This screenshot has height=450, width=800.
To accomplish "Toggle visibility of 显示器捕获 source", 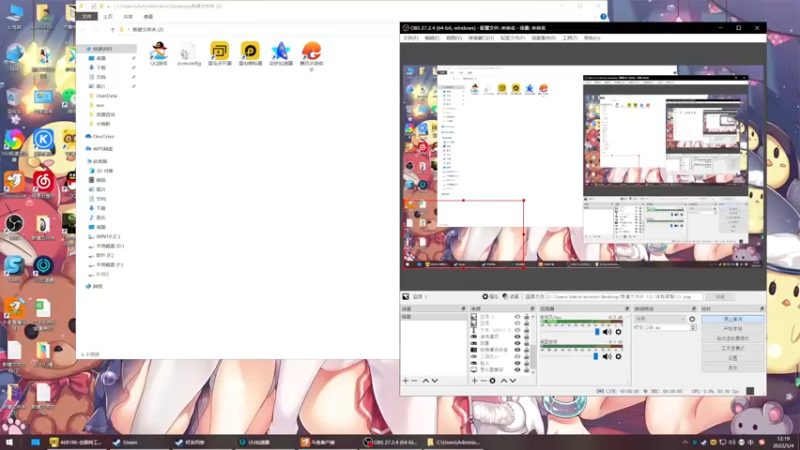I will pyautogui.click(x=517, y=370).
